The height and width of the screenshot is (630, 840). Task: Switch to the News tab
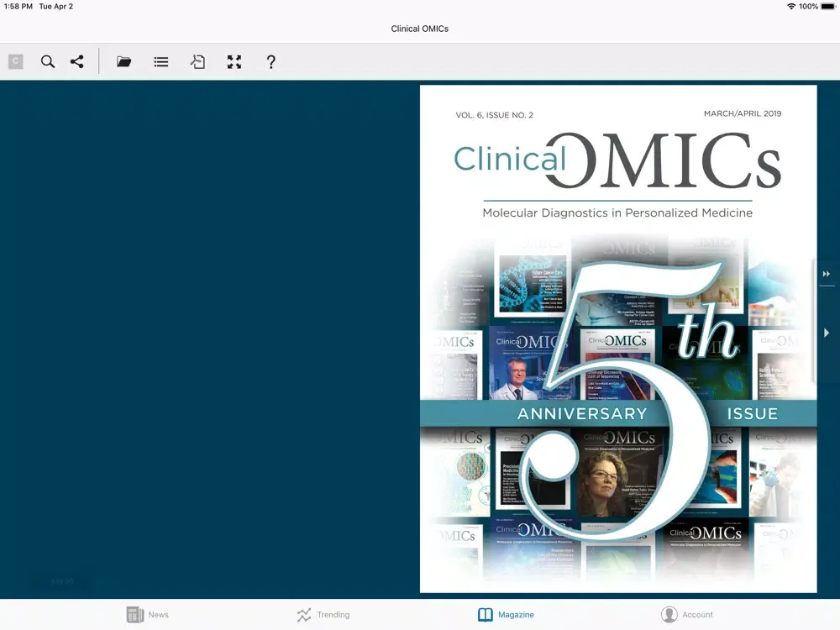tap(148, 615)
